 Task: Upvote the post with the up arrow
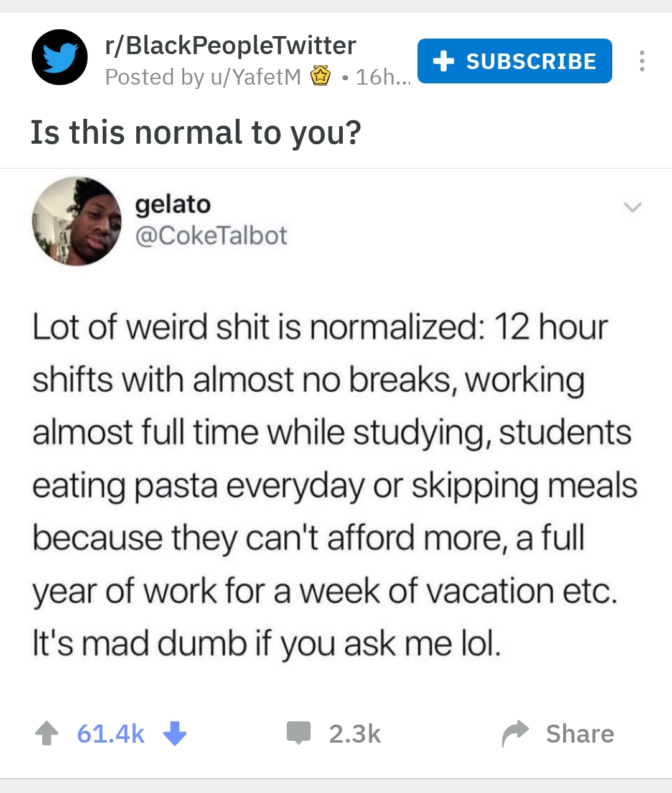[47, 733]
